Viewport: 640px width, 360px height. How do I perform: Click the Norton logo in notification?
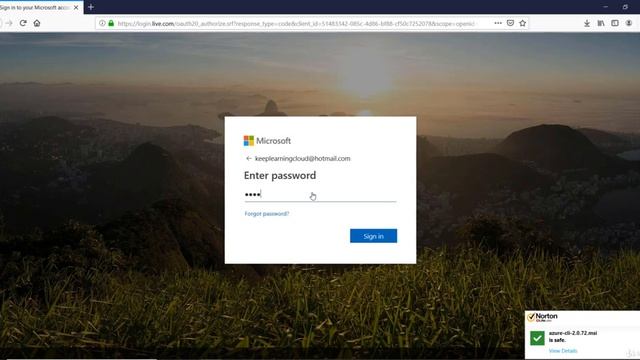[x=542, y=317]
